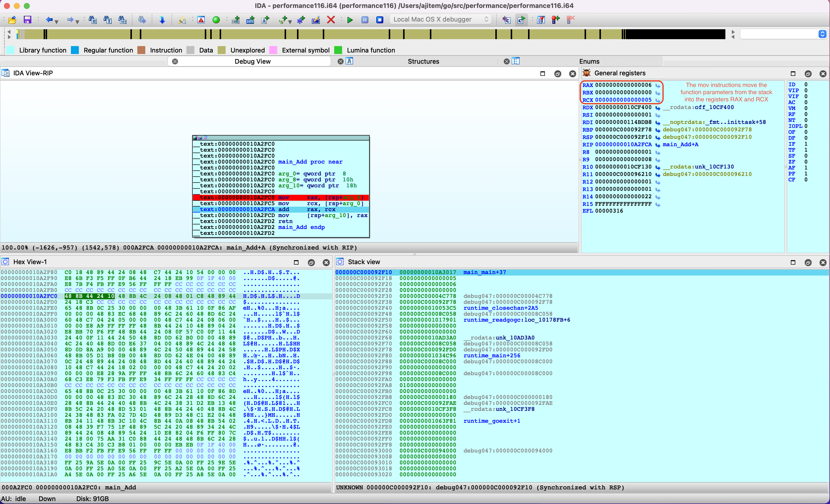Expand the back navigation arrow history dropdown
Image resolution: width=830 pixels, height=504 pixels.
57,22
